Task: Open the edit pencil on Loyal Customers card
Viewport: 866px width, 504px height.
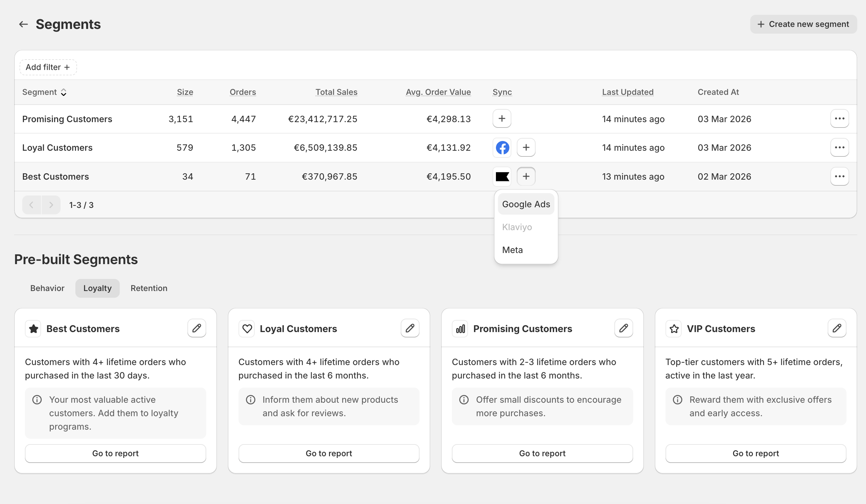Action: (x=410, y=328)
